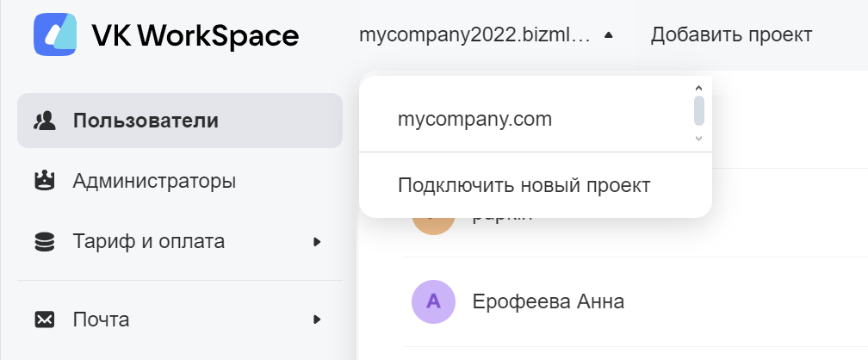868x360 pixels.
Task: Click the Users people icon in sidebar
Action: pos(44,121)
